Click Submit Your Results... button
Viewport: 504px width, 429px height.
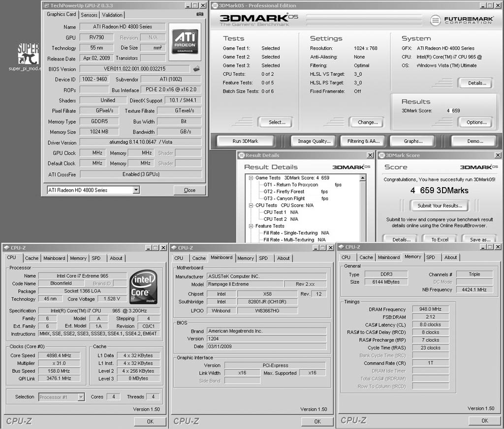point(440,205)
